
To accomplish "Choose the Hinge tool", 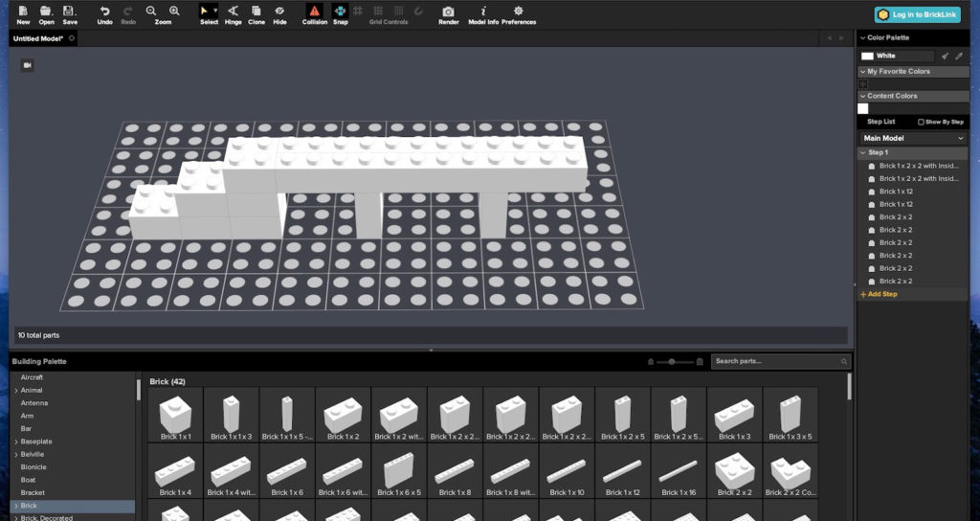I will [x=234, y=14].
